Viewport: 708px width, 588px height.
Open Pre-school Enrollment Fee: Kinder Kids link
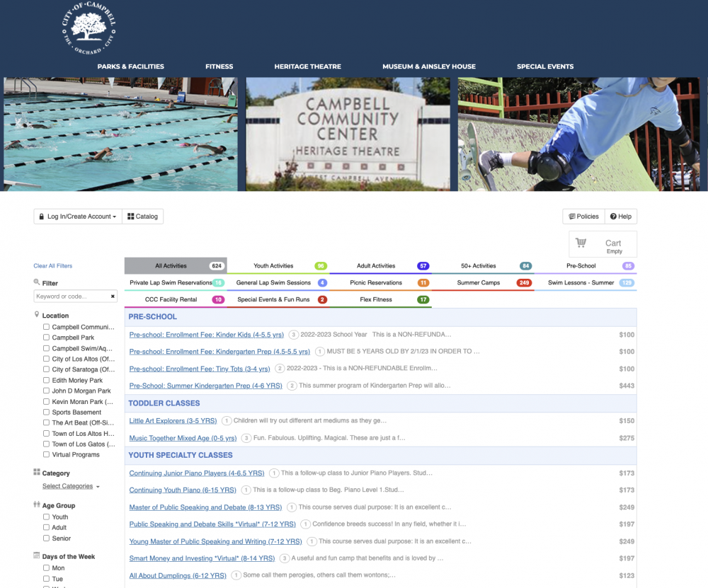[x=206, y=335]
